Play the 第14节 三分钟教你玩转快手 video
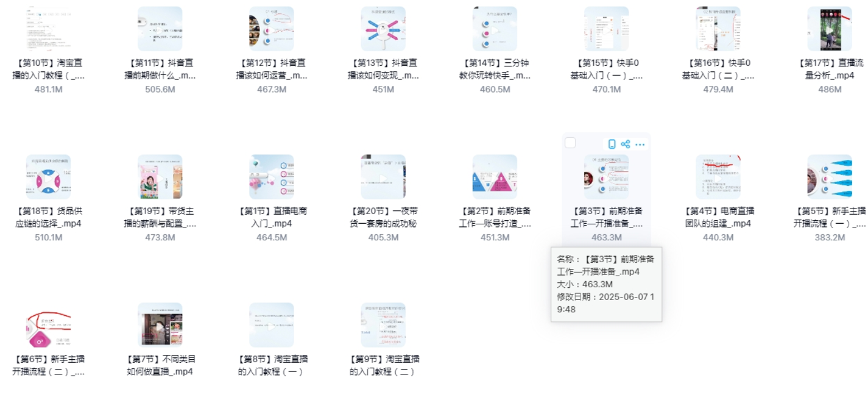Image resolution: width=868 pixels, height=397 pixels. [x=495, y=29]
